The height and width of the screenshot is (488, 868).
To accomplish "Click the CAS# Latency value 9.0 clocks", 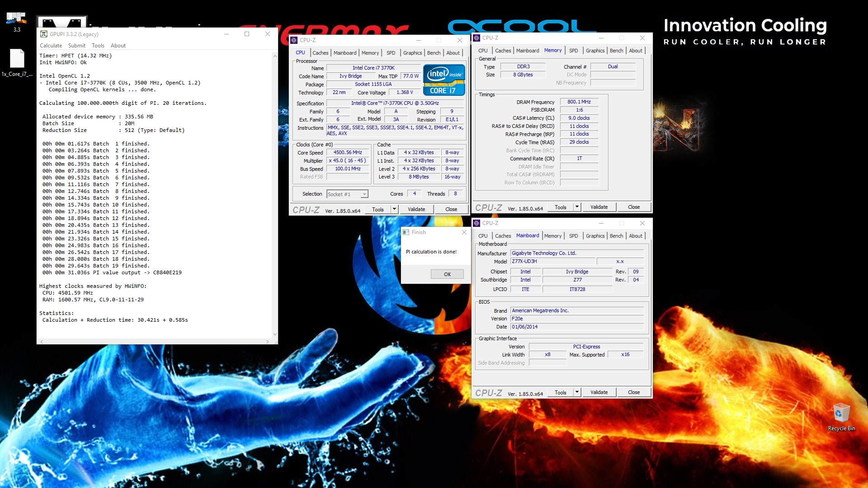I will [x=579, y=118].
